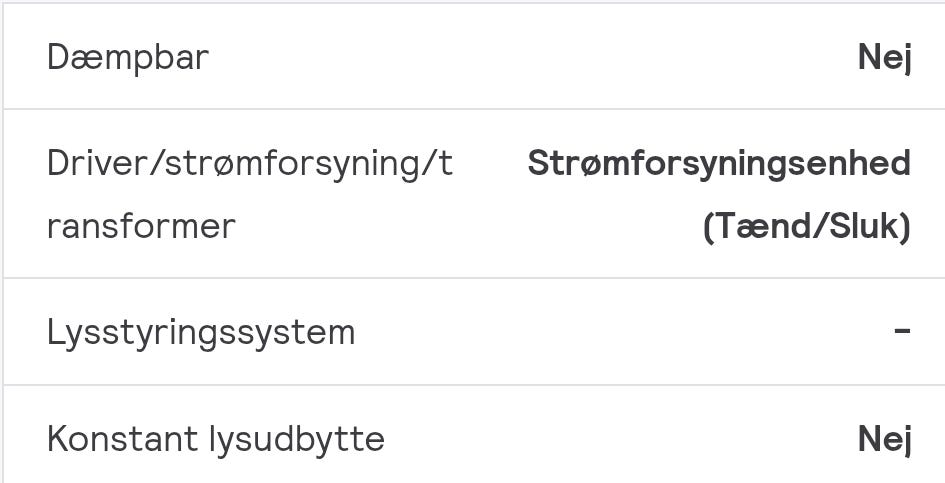Image resolution: width=945 pixels, height=483 pixels.
Task: Click the word Driver in the label
Action: coord(96,163)
